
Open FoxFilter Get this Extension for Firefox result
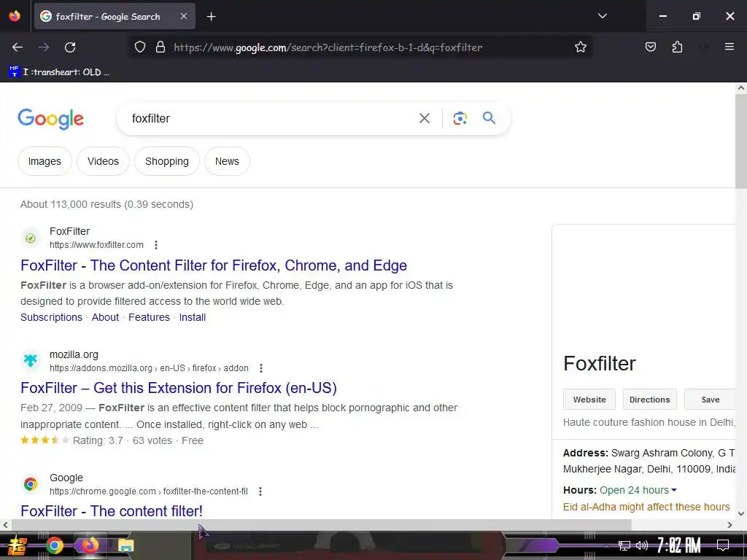point(179,388)
